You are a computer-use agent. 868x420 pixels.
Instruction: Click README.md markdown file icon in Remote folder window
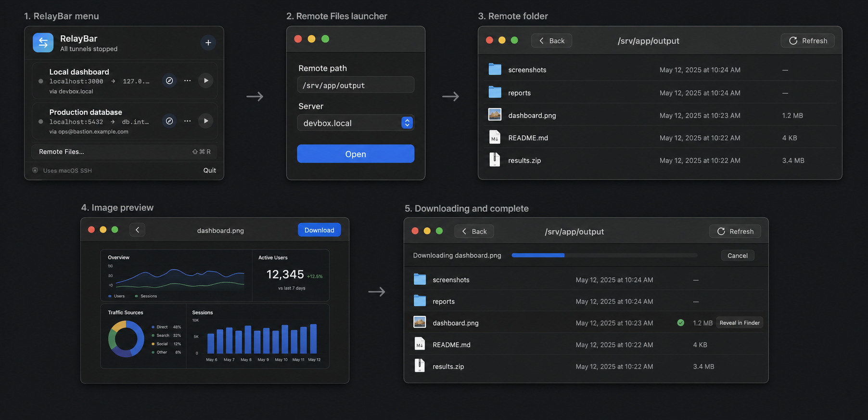[495, 137]
